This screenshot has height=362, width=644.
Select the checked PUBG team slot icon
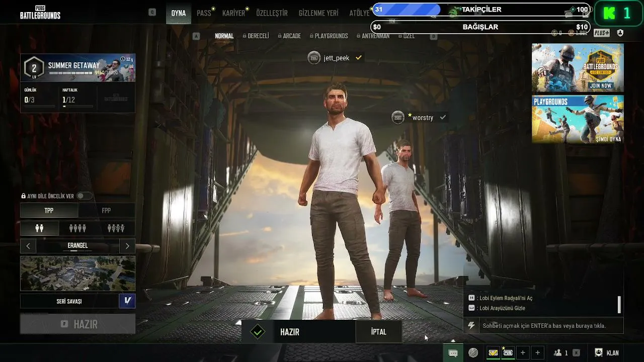[x=494, y=353]
